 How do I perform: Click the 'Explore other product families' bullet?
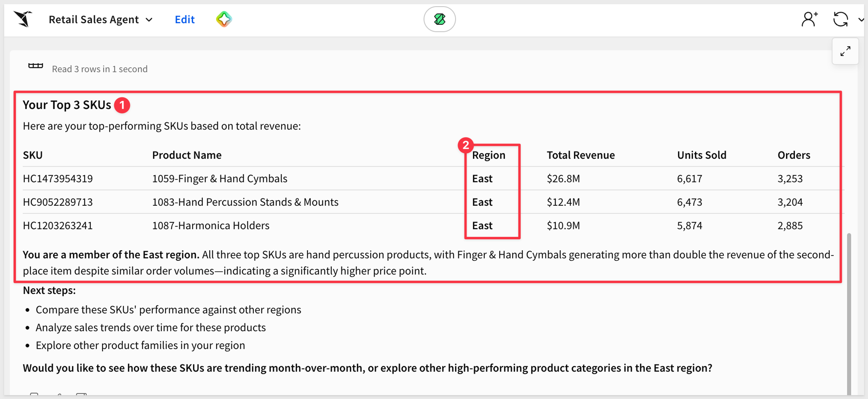tap(140, 345)
